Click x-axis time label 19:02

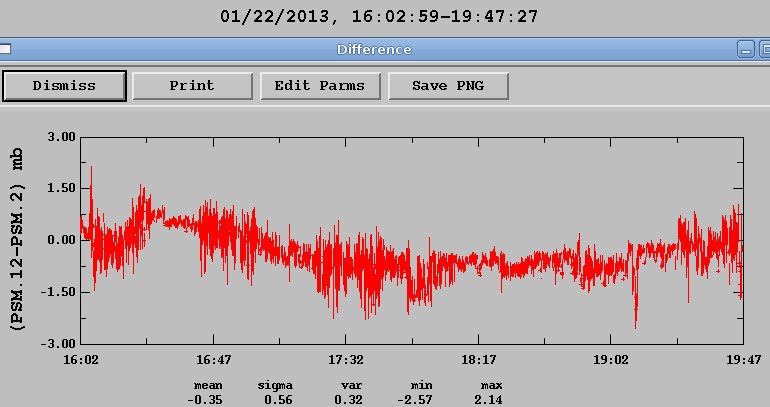pyautogui.click(x=610, y=360)
